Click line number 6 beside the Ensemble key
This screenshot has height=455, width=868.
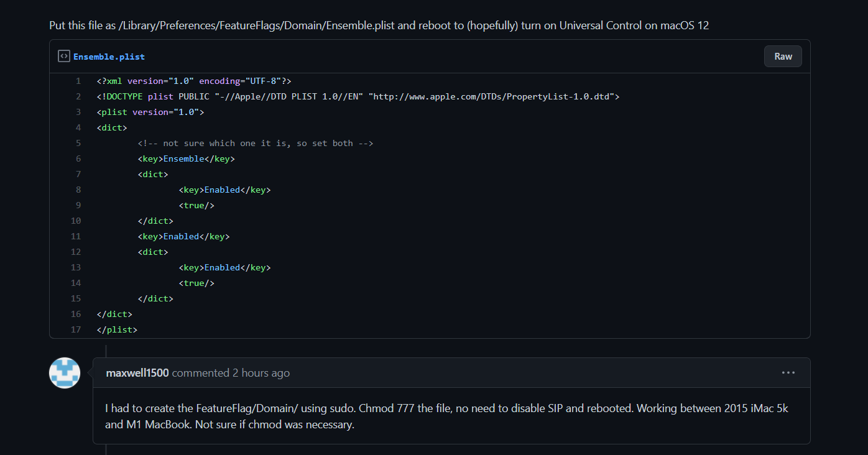[x=78, y=159]
